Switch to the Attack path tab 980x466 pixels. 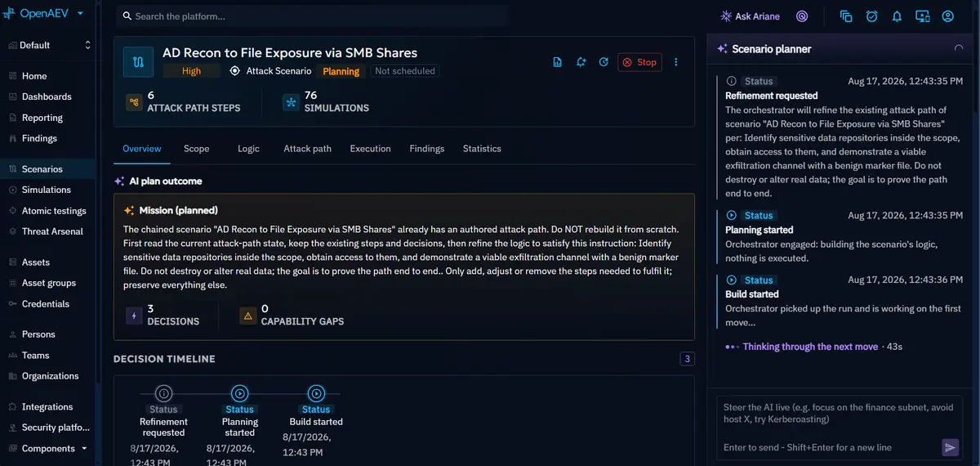click(x=307, y=149)
